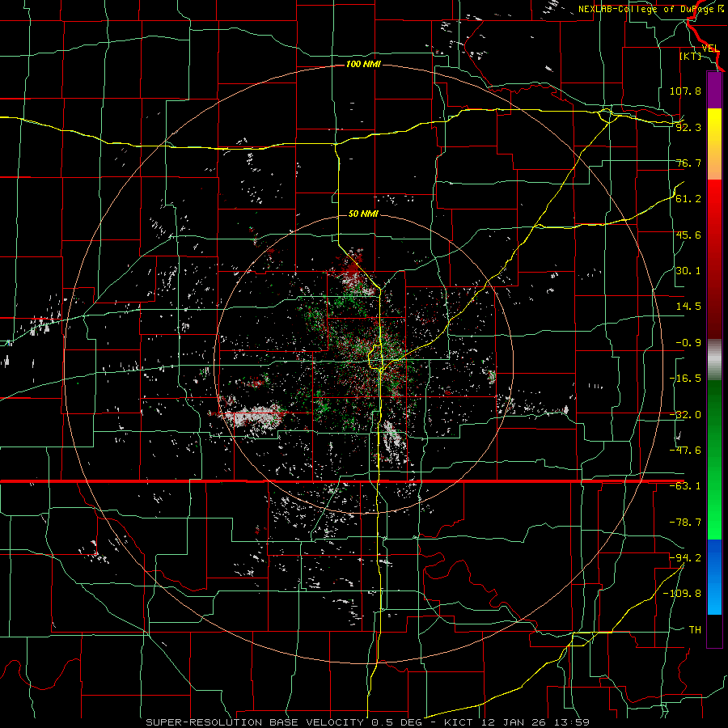The width and height of the screenshot is (728, 728).
Task: Select the 30.1 legend value
Action: tap(688, 271)
